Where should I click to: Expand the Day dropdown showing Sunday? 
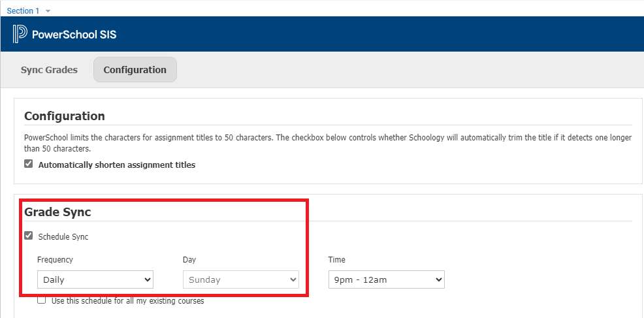point(240,279)
